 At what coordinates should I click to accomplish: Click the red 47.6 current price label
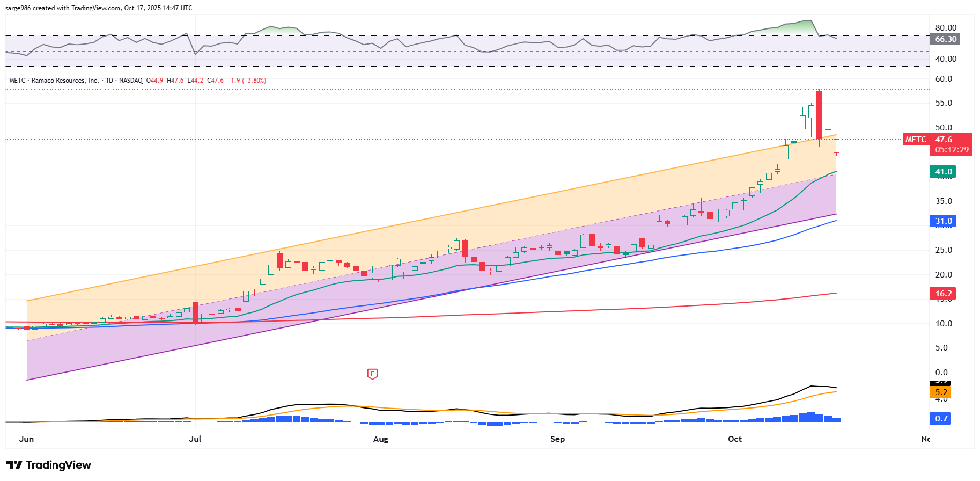point(944,140)
